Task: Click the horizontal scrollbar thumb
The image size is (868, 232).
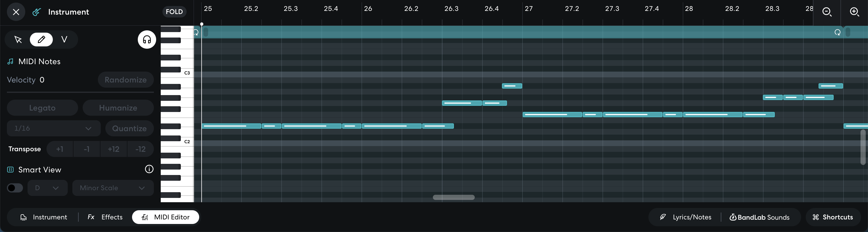Action: (x=454, y=197)
